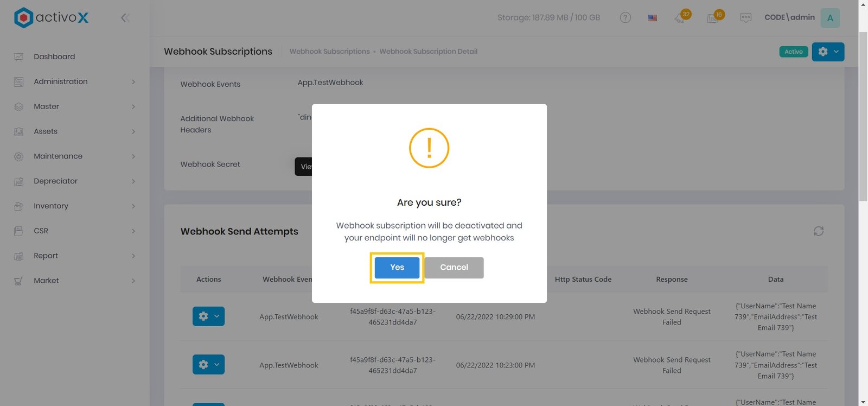Image resolution: width=868 pixels, height=406 pixels.
Task: Click the Dashboard chart icon
Action: click(x=18, y=57)
